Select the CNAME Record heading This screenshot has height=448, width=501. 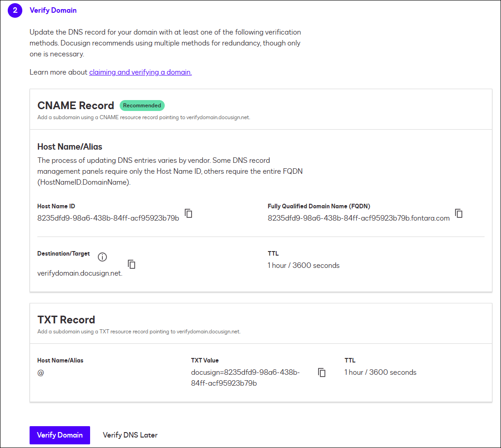pos(76,105)
